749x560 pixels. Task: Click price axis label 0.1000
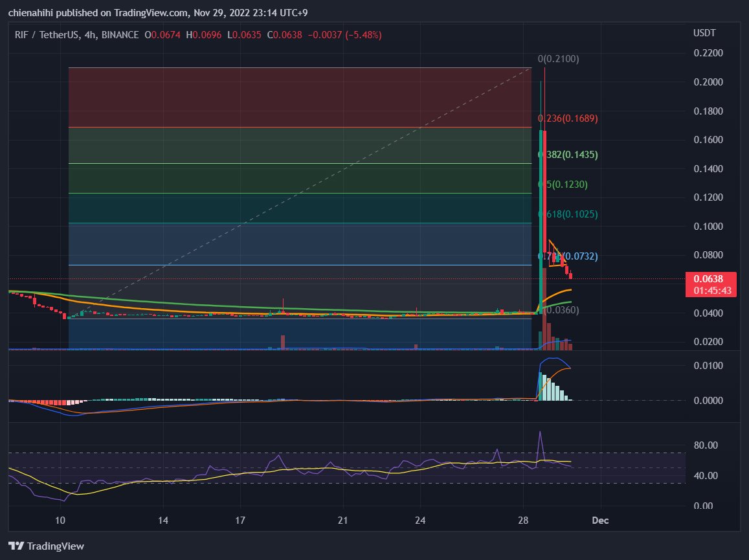[708, 226]
